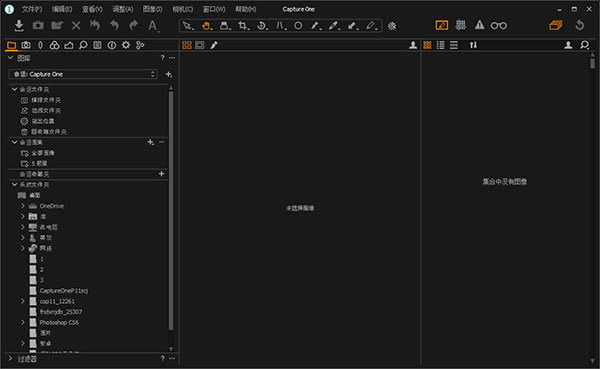Screen dimensions: 600x369
Task: Choose the Select pointer cursor tool
Action: click(188, 26)
